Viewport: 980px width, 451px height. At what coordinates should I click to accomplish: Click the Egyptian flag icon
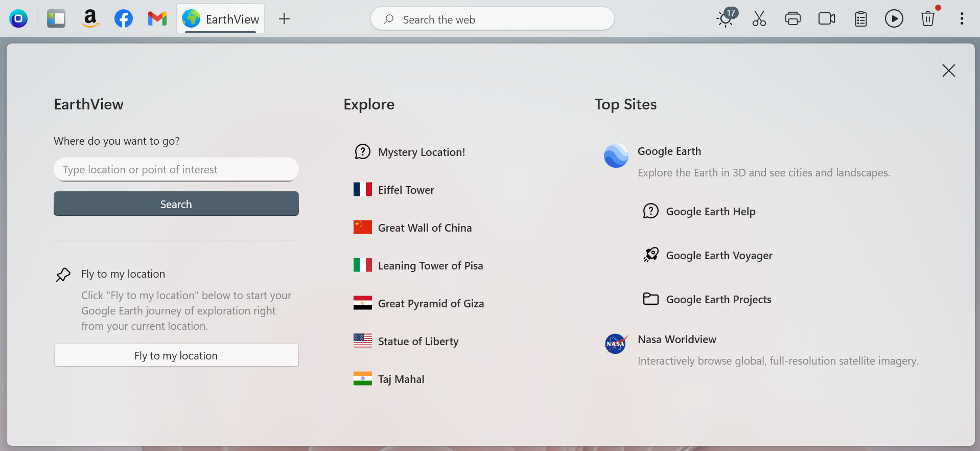[x=363, y=303]
